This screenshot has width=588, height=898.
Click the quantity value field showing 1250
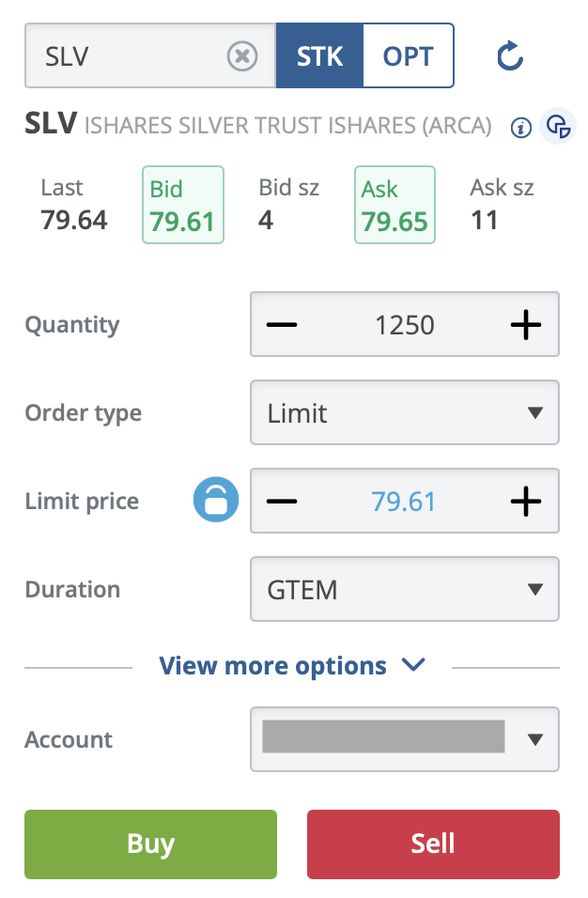pyautogui.click(x=405, y=325)
